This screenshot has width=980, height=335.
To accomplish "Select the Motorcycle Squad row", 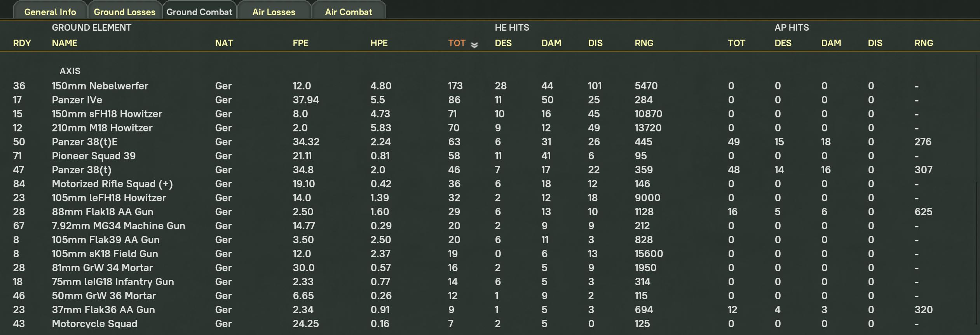I will pyautogui.click(x=490, y=324).
